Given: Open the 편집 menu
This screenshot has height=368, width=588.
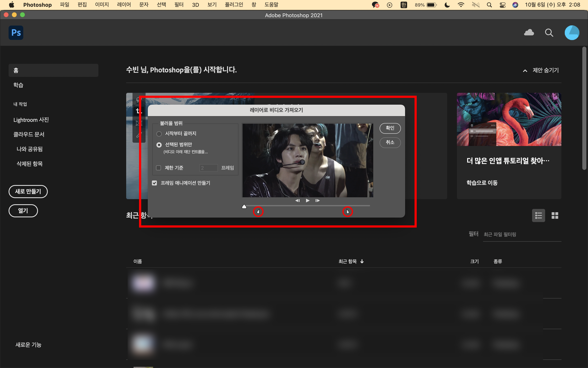Looking at the screenshot, I should coord(82,5).
